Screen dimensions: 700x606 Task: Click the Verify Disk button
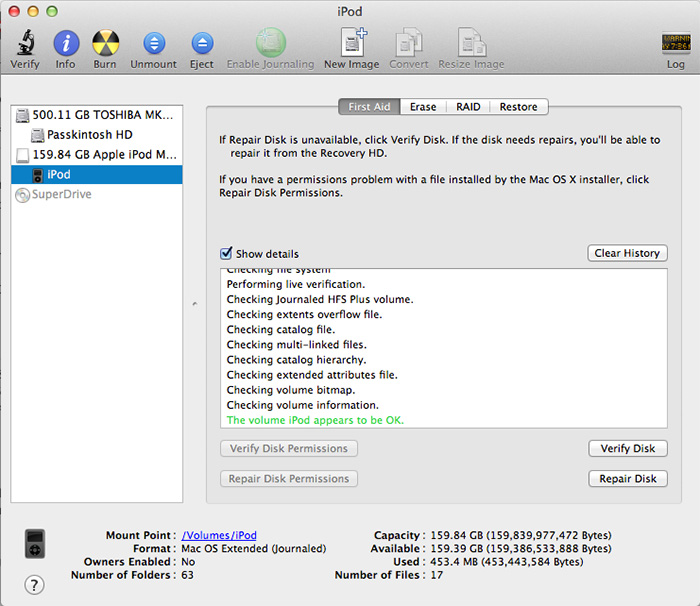click(x=627, y=449)
